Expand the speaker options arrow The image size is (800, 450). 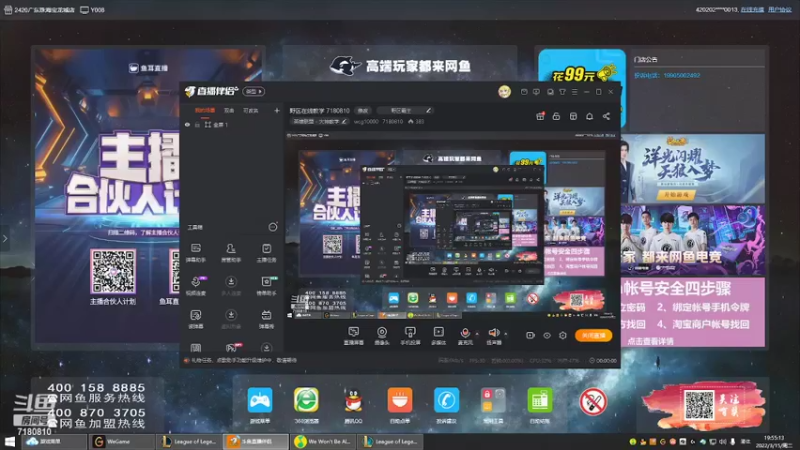tap(506, 334)
